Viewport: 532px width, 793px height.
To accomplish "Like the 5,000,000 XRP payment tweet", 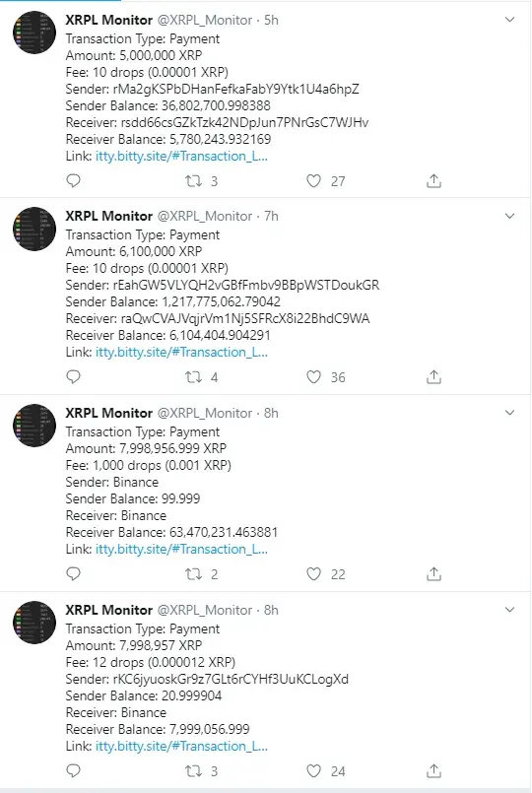I will pyautogui.click(x=313, y=180).
